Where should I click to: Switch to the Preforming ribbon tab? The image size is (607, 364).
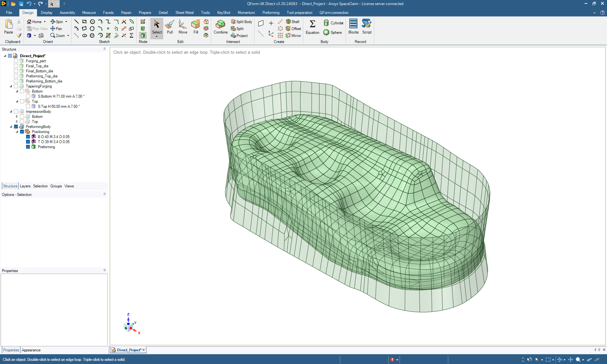271,13
